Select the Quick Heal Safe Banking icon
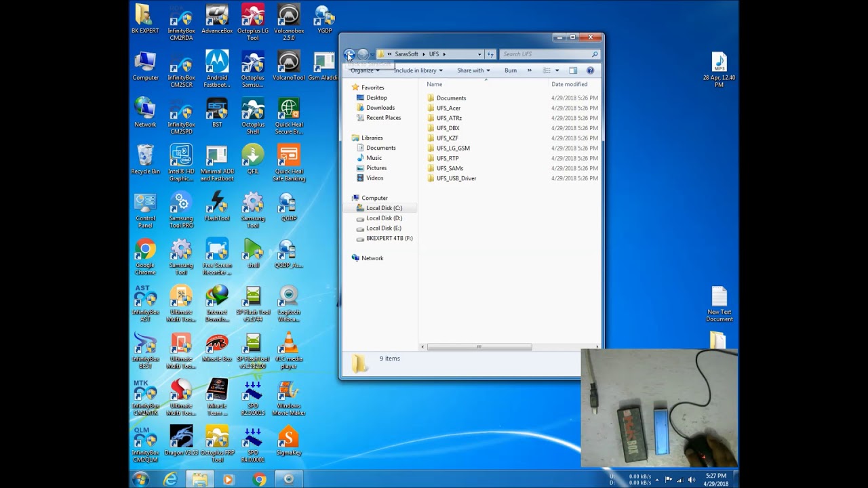Viewport: 868px width, 488px height. coord(289,163)
